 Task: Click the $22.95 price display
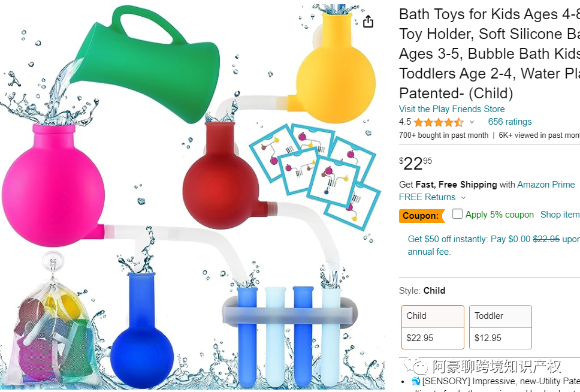pyautogui.click(x=415, y=163)
